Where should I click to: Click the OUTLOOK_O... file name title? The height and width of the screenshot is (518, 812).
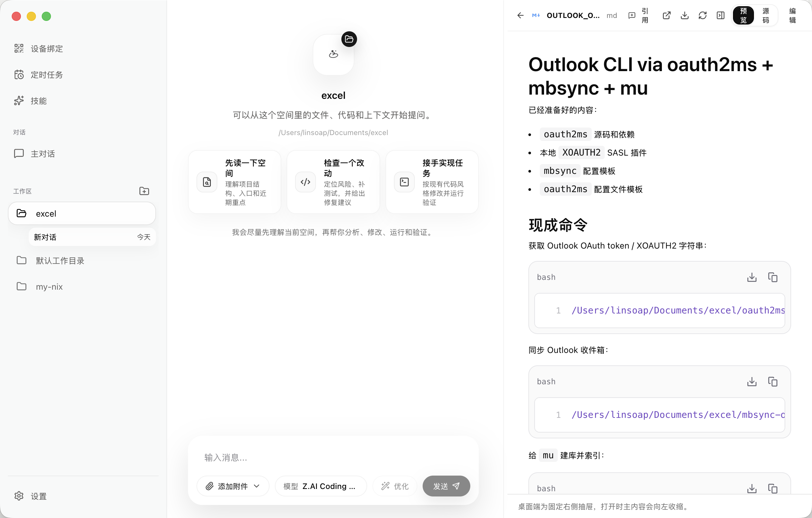tap(573, 16)
